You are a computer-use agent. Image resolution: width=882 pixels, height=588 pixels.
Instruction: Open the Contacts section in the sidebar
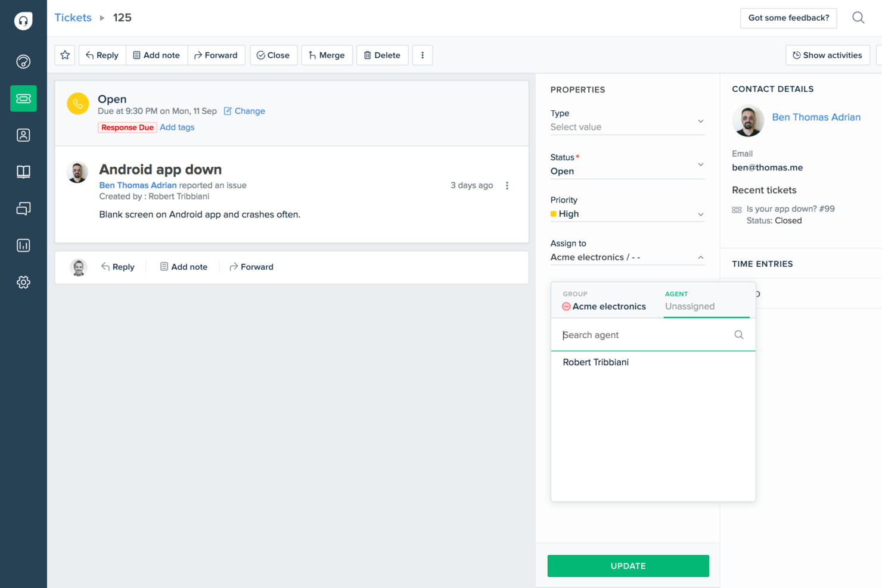[23, 135]
